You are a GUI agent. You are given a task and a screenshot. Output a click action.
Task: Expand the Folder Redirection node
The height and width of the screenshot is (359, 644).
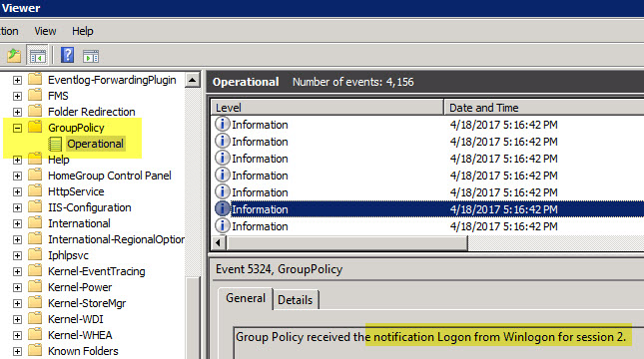17,112
